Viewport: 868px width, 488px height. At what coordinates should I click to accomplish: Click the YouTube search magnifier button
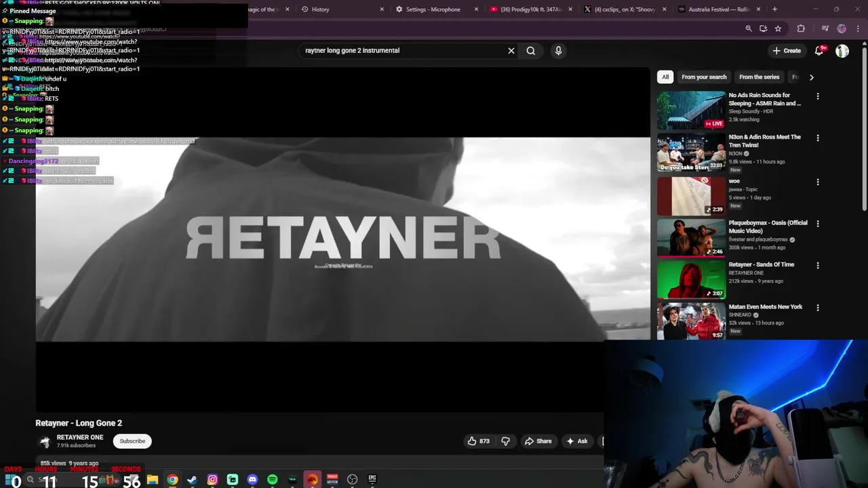tap(531, 50)
